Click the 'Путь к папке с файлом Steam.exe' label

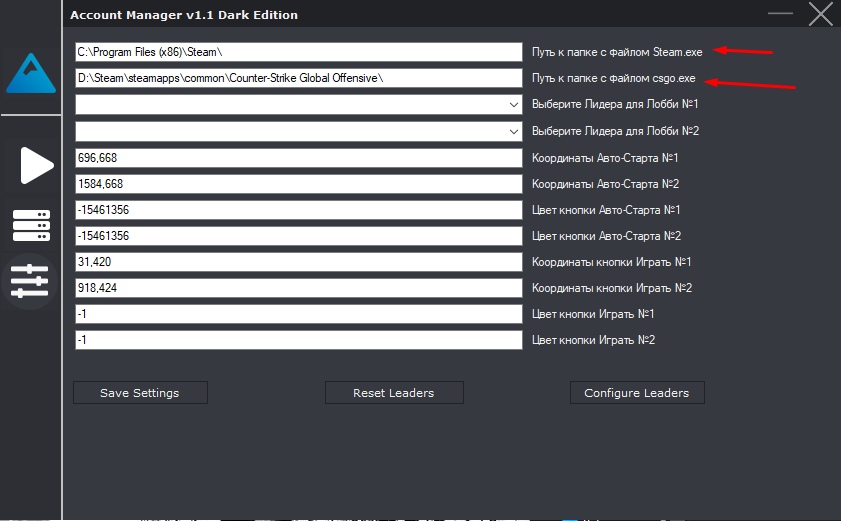point(617,52)
